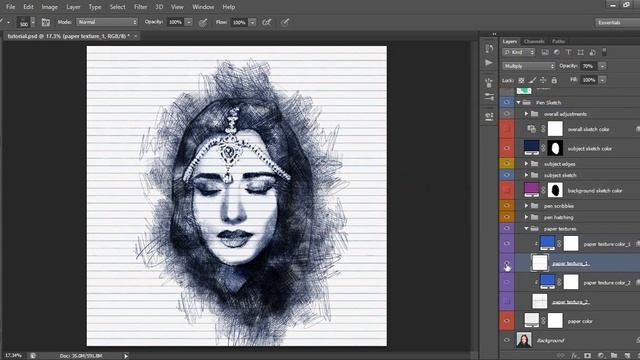The height and width of the screenshot is (360, 640).
Task: Toggle layer filtering switch on or off
Action: tap(604, 52)
